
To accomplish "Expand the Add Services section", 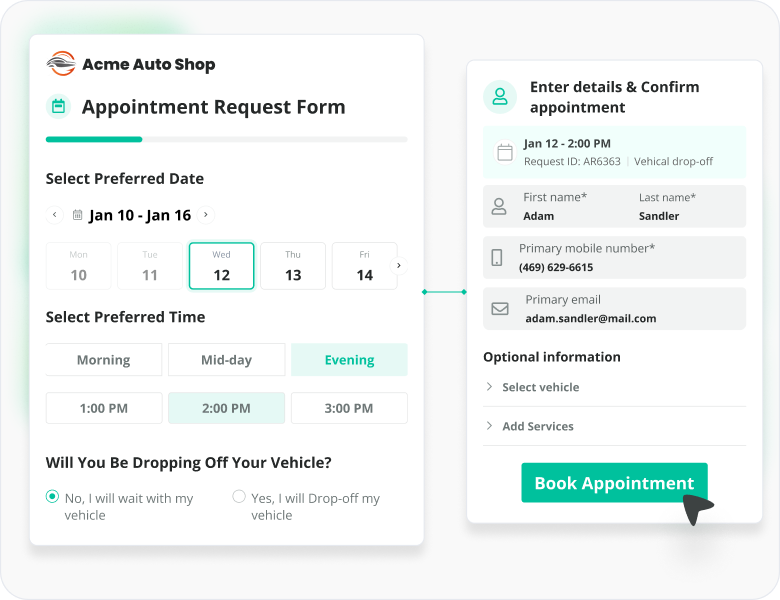I will (x=537, y=426).
